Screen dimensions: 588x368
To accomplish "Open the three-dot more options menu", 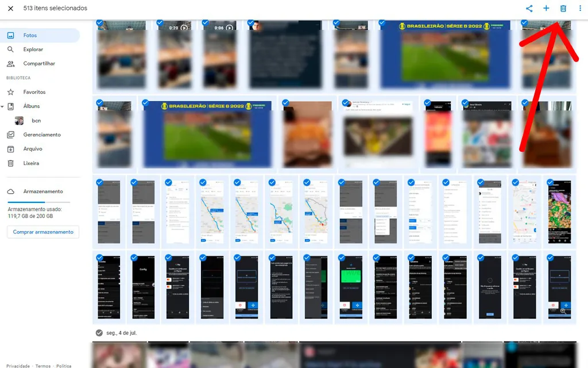I will point(580,9).
